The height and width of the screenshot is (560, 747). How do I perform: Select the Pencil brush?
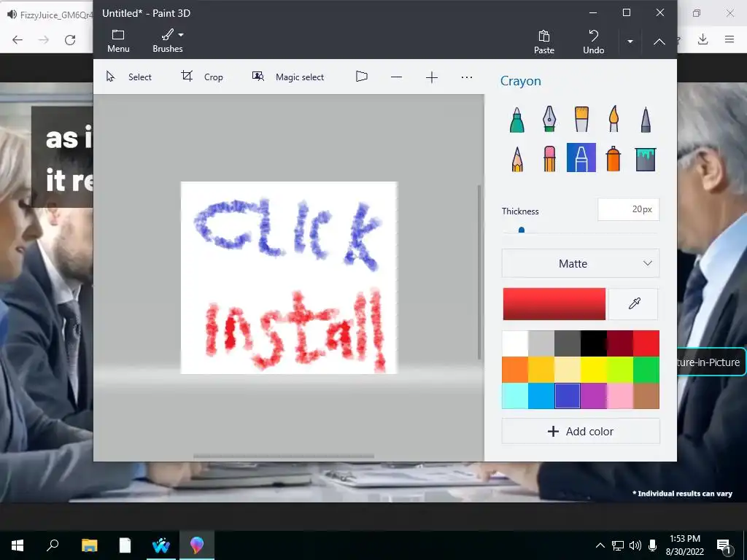(x=517, y=157)
